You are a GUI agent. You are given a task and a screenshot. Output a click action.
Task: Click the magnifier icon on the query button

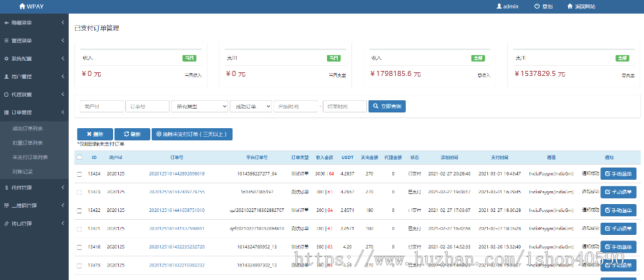click(x=376, y=107)
